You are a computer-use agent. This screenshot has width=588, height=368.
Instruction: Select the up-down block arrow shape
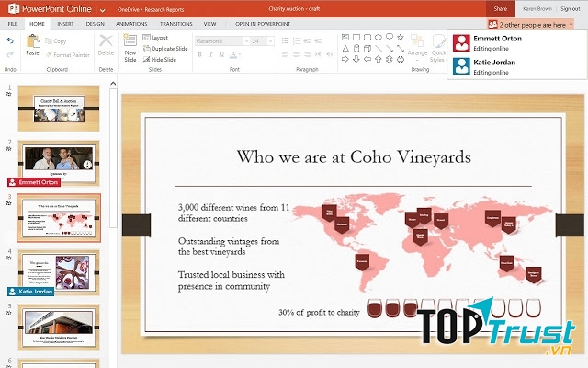[390, 59]
